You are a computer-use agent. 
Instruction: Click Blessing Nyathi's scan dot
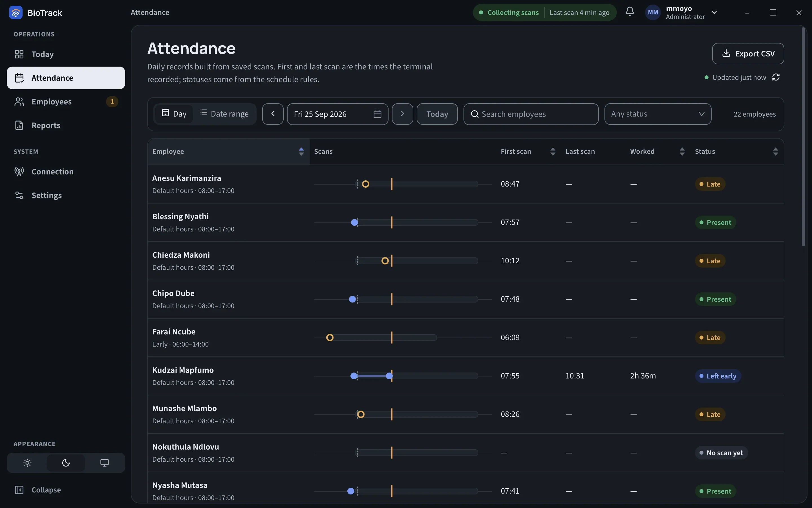click(354, 222)
